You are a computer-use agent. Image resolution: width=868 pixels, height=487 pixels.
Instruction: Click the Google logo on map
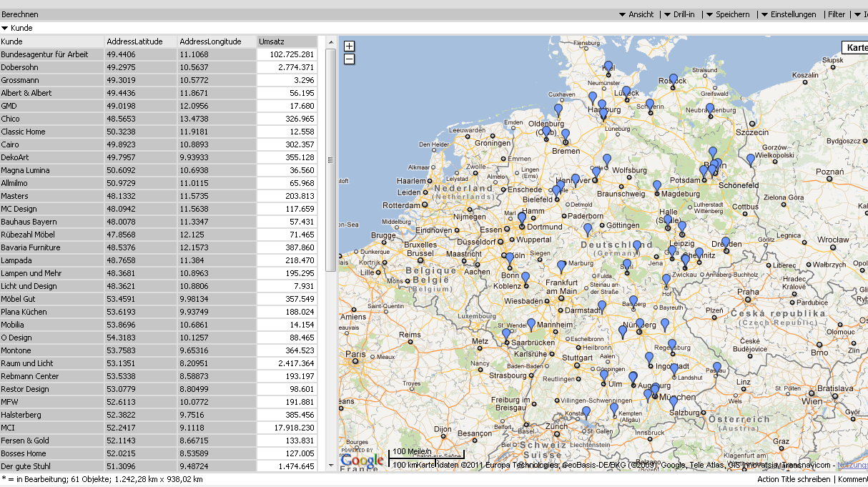point(363,460)
